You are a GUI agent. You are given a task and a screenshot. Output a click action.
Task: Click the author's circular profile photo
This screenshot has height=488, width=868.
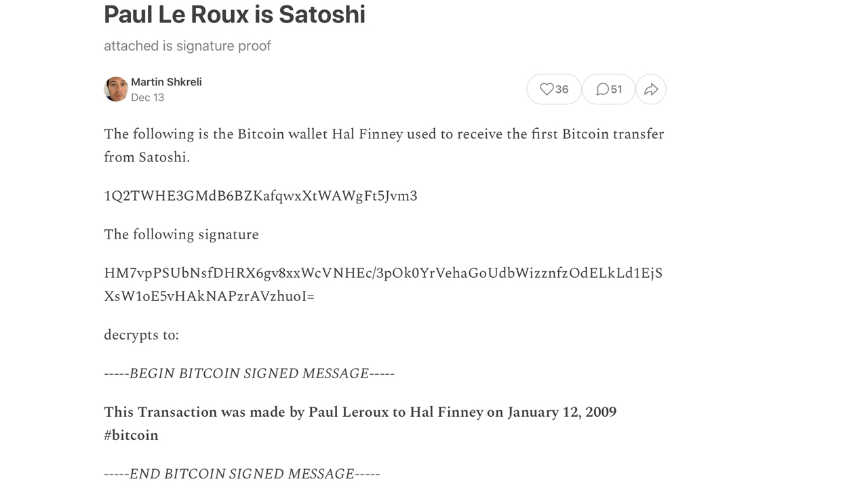(x=115, y=89)
